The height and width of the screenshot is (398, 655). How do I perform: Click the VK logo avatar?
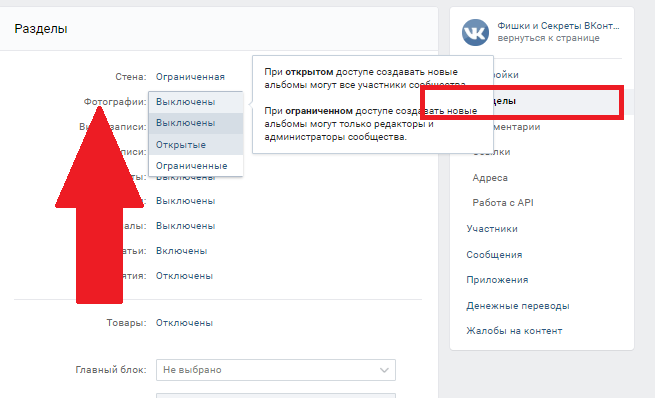pos(475,32)
